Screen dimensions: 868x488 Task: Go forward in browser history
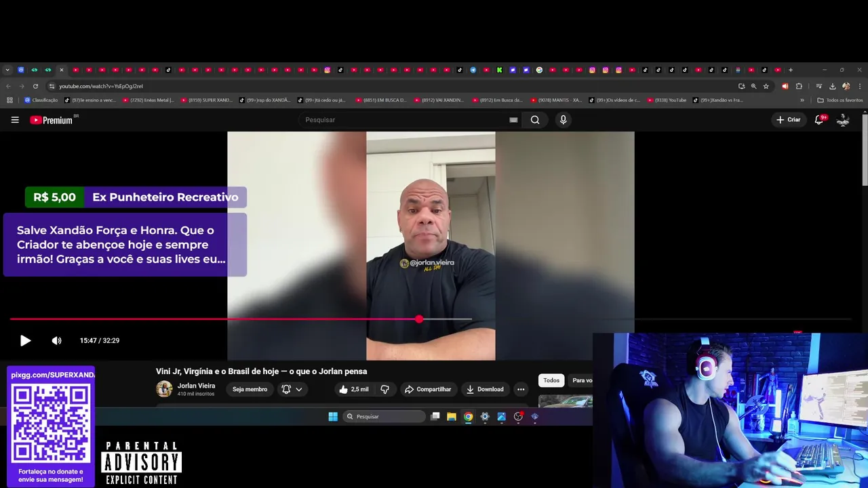(x=22, y=86)
